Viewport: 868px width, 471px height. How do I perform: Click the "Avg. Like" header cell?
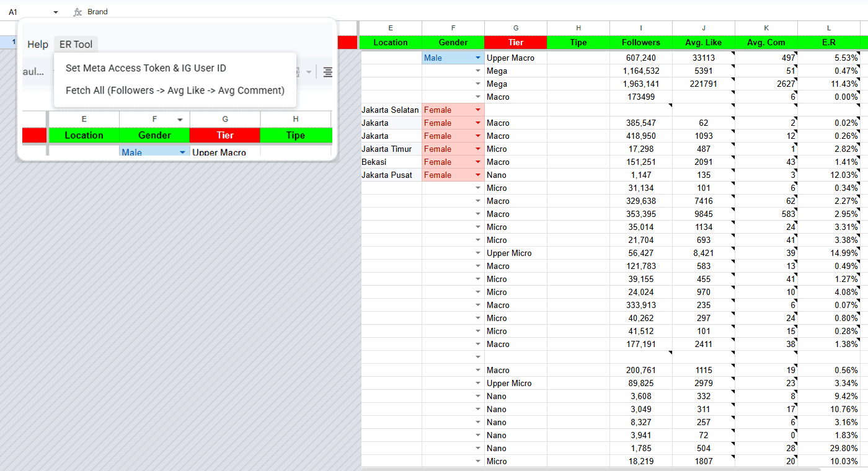[x=704, y=42]
